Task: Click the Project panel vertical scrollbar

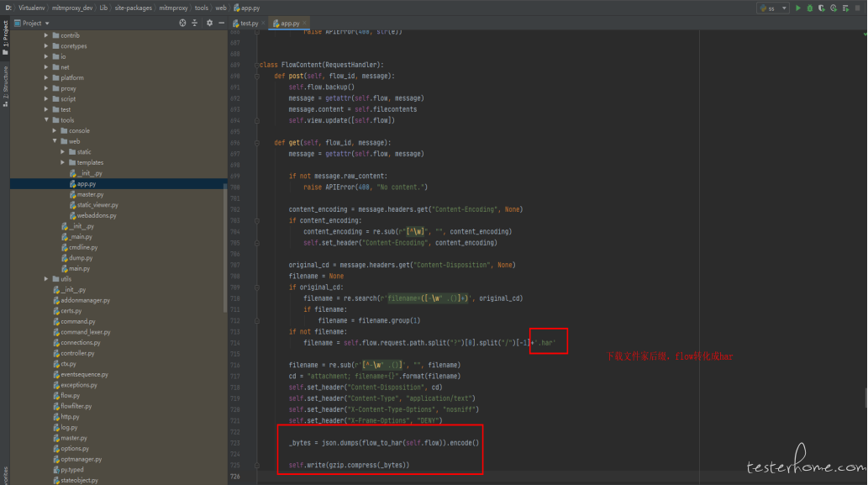Action: [x=224, y=249]
